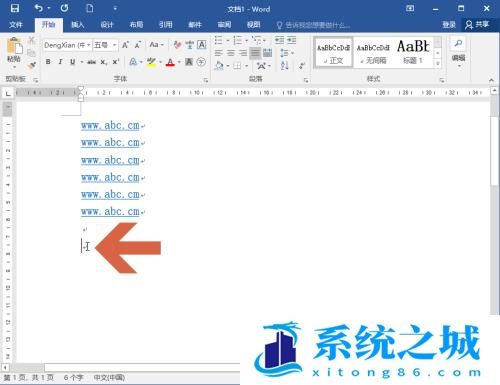Clear all formatting with the eraser icon
The width and height of the screenshot is (500, 385).
[x=177, y=45]
